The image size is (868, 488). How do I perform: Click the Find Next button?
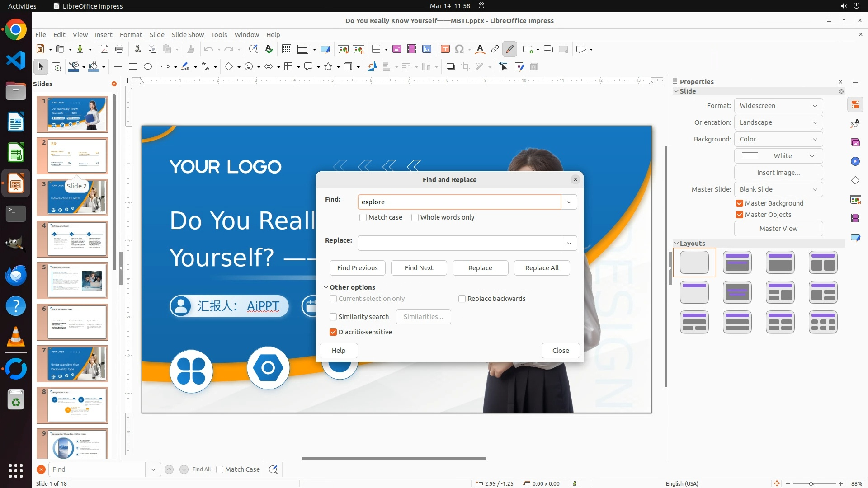pos(419,268)
